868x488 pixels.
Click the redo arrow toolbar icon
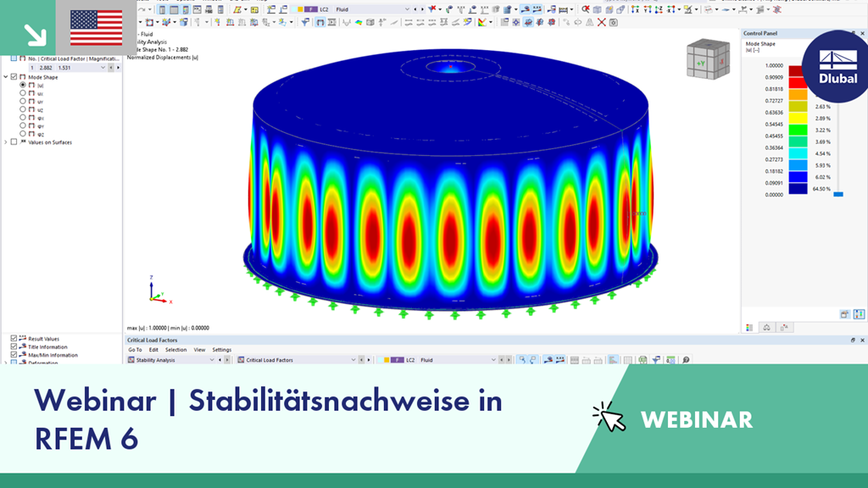point(142,9)
